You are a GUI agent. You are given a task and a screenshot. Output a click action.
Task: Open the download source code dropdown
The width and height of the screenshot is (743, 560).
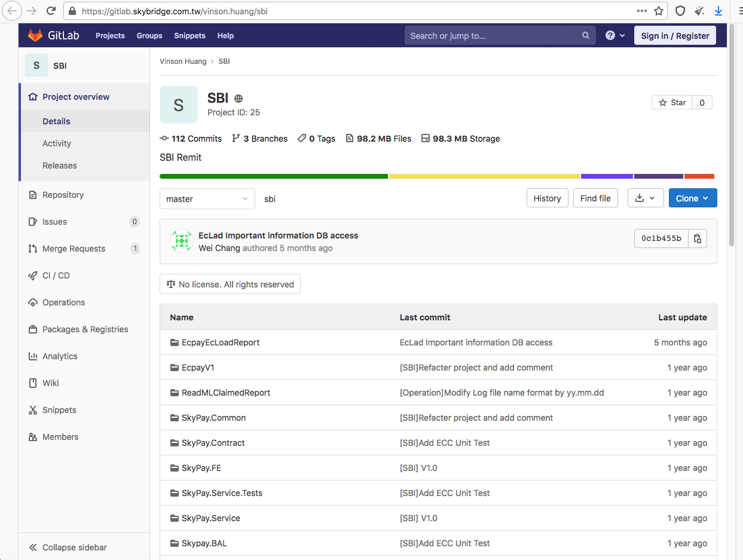646,198
